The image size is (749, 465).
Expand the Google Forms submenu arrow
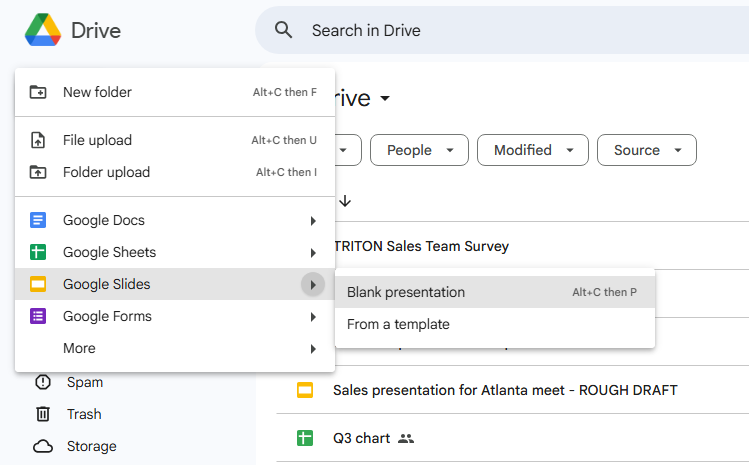[313, 317]
